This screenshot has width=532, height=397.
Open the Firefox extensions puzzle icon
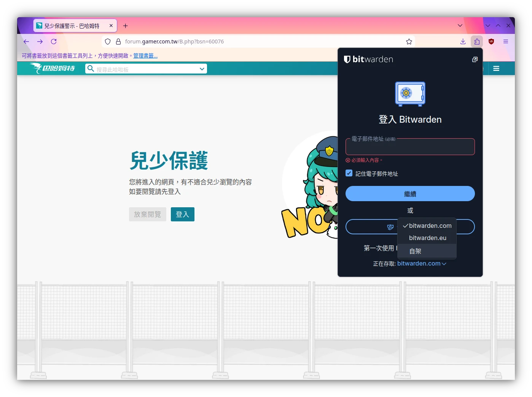pyautogui.click(x=477, y=42)
